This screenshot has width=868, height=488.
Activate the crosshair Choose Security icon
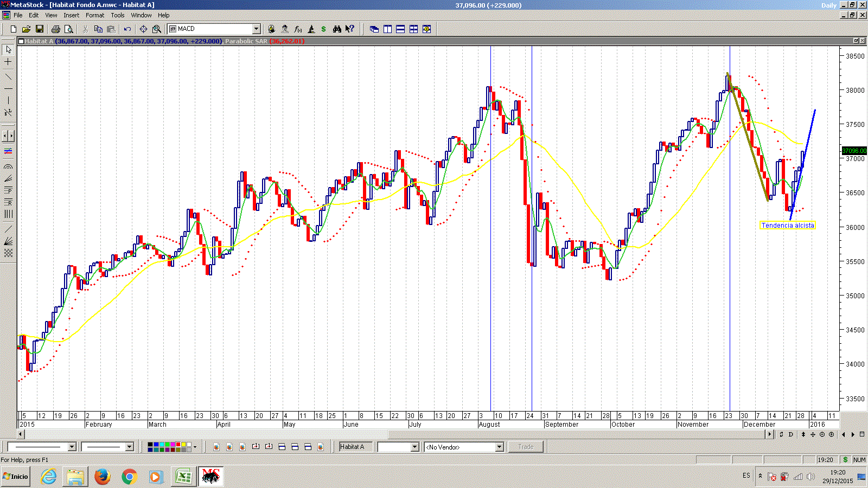coord(143,29)
